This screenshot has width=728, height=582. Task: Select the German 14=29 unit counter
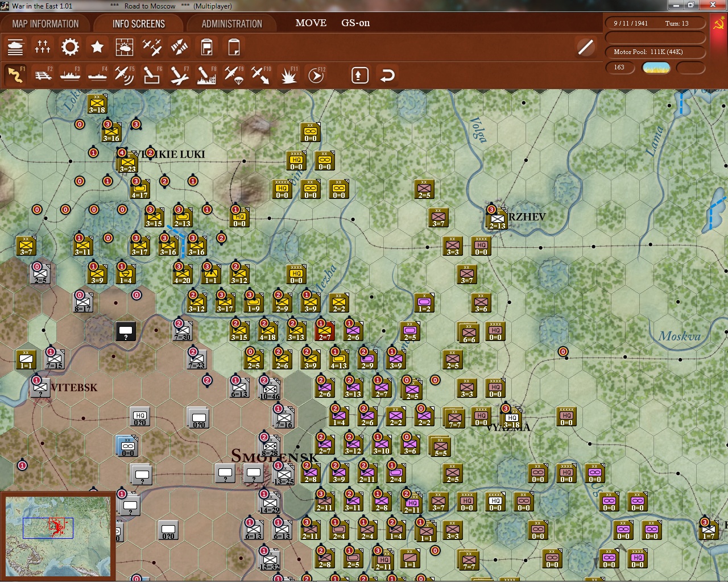coord(269,503)
